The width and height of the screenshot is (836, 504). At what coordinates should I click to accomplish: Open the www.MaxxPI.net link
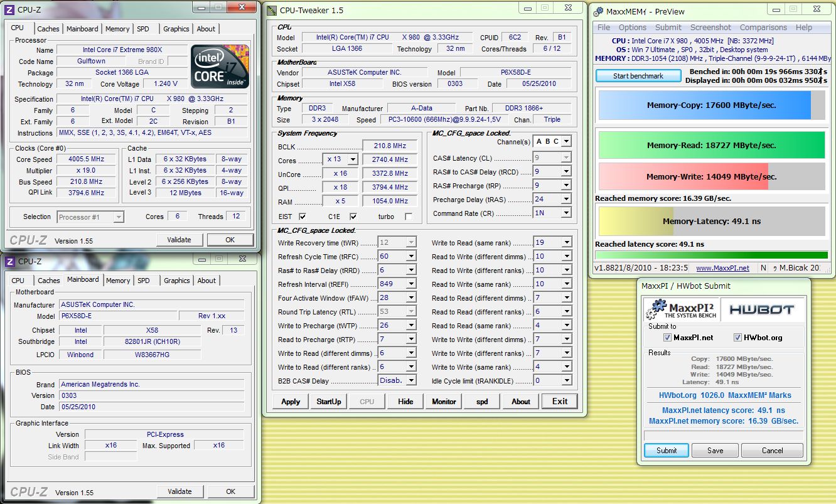tap(722, 268)
